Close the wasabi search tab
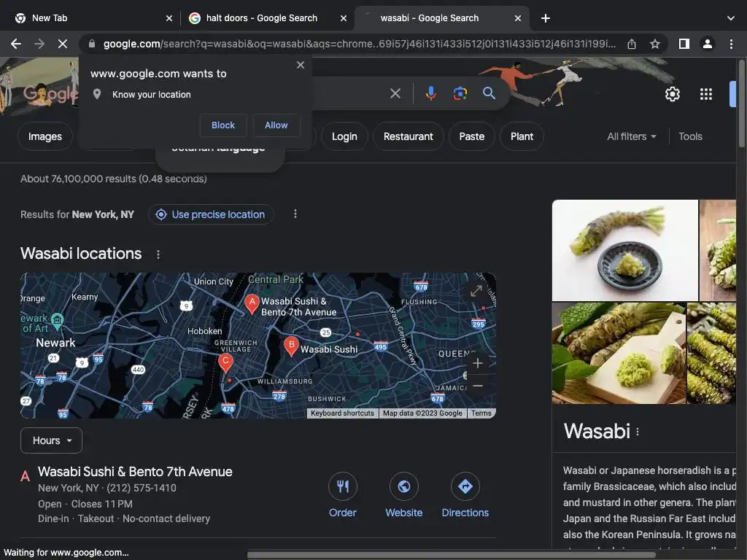Image resolution: width=747 pixels, height=560 pixels. coord(518,18)
